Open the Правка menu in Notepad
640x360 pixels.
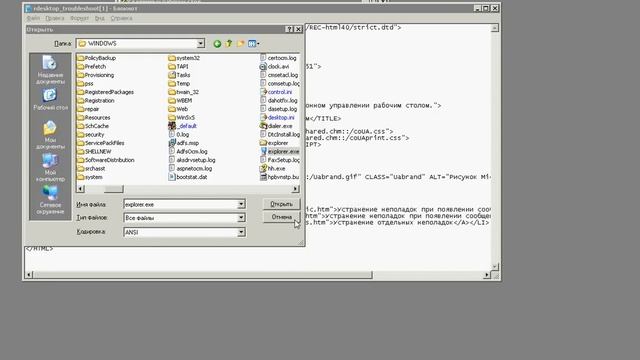click(55, 18)
